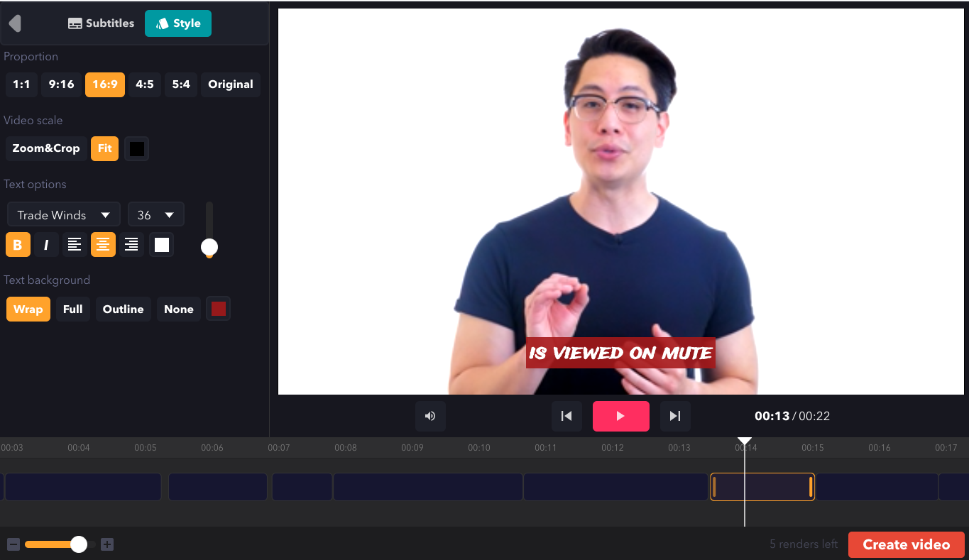Skip to the next subtitle
Screen dimensions: 969x560
[675, 416]
